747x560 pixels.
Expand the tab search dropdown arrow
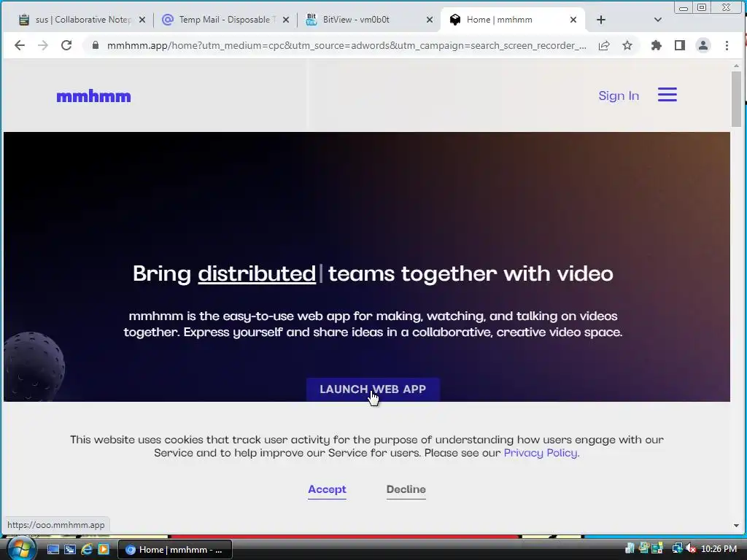(658, 20)
